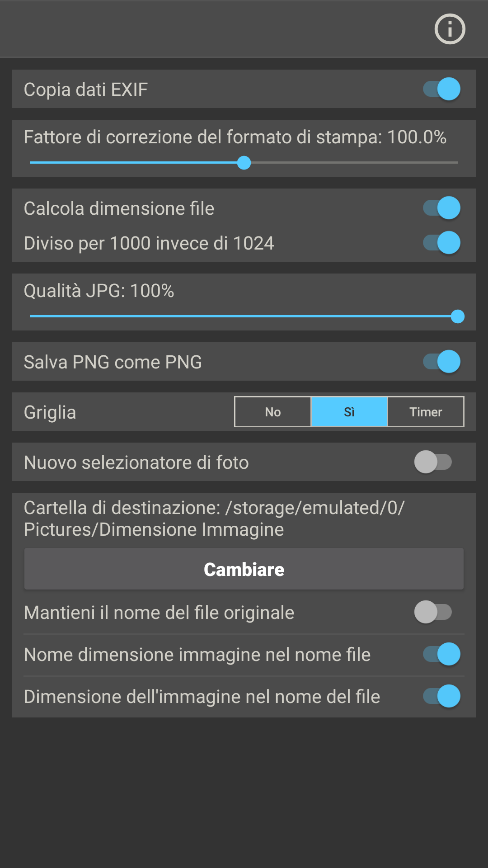The width and height of the screenshot is (488, 868).
Task: Select Timer option for Griglia
Action: 426,412
